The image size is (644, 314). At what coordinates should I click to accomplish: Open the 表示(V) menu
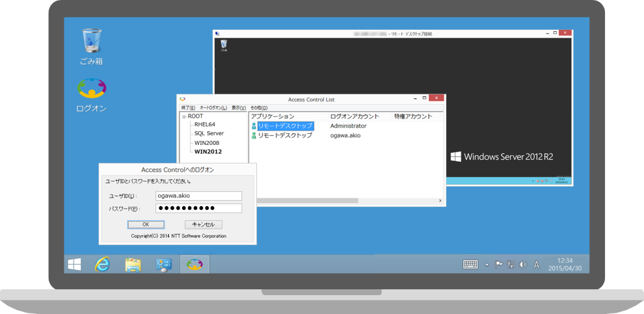(x=239, y=107)
